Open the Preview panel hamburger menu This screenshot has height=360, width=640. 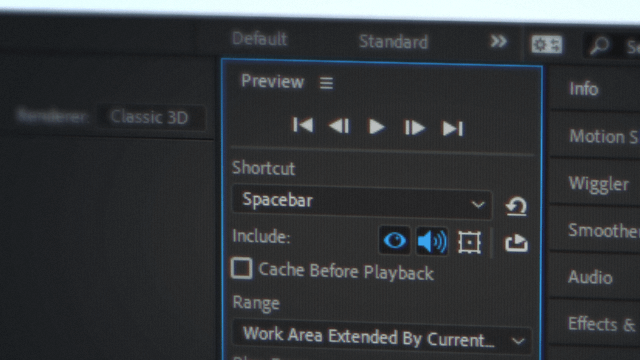326,83
